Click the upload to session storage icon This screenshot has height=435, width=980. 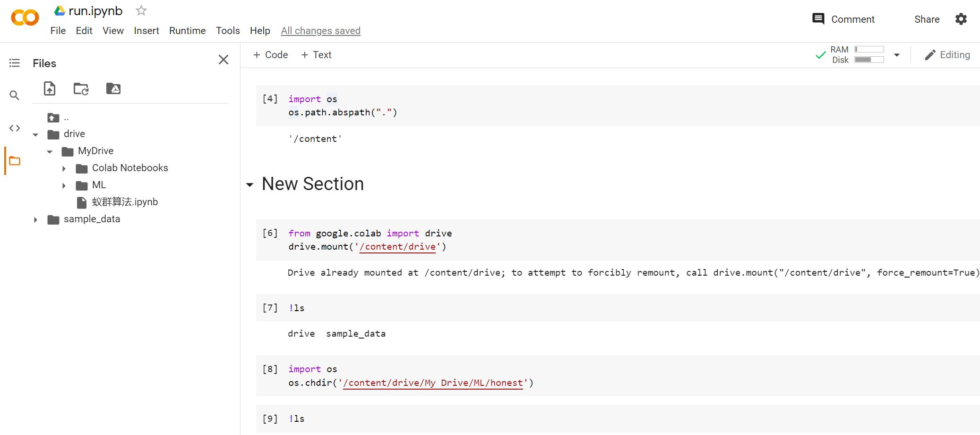click(50, 88)
